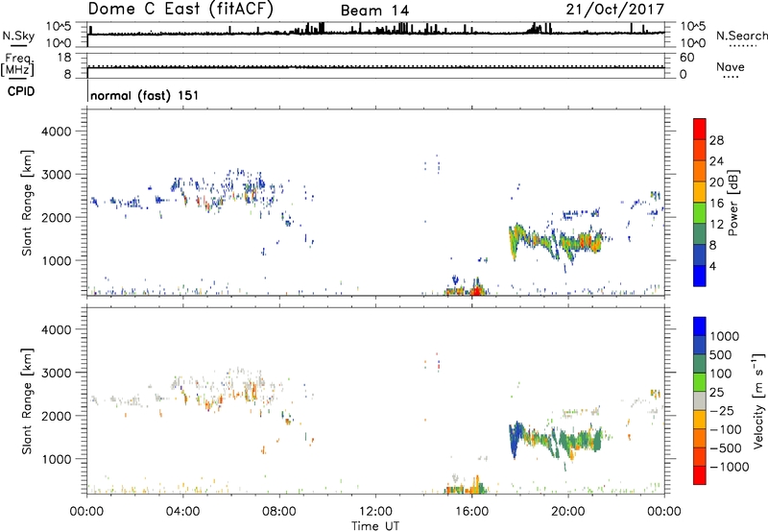Click the 'Freq. [MHz]' axis label

[17, 65]
